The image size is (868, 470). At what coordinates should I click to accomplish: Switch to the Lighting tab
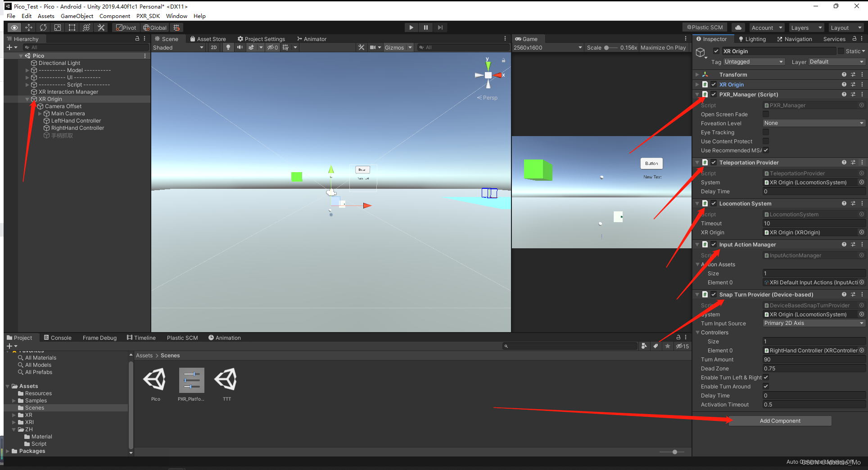[752, 39]
